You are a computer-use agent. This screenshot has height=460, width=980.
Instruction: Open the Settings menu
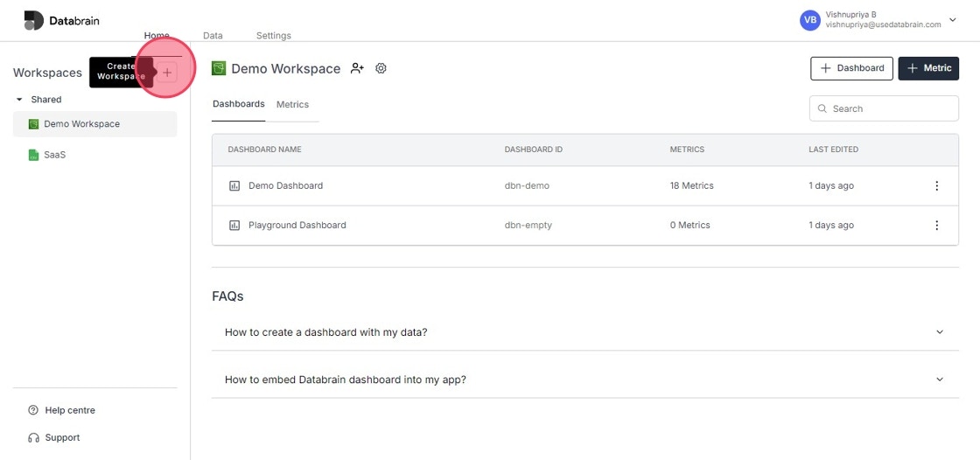pos(274,36)
